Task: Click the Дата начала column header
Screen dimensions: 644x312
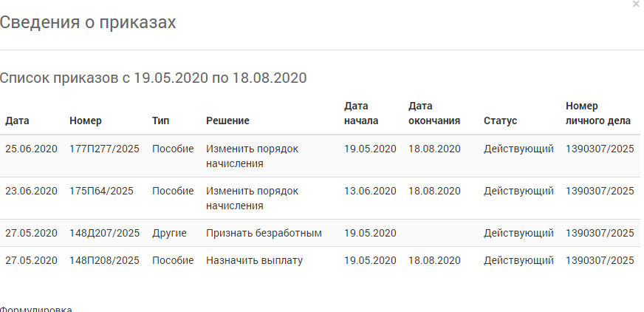Action: [361, 113]
